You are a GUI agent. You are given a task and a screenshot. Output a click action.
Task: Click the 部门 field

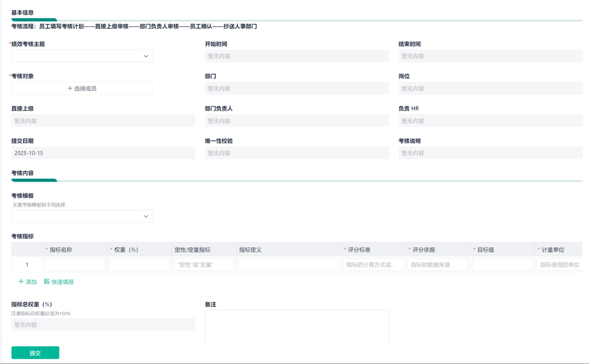pyautogui.click(x=297, y=88)
